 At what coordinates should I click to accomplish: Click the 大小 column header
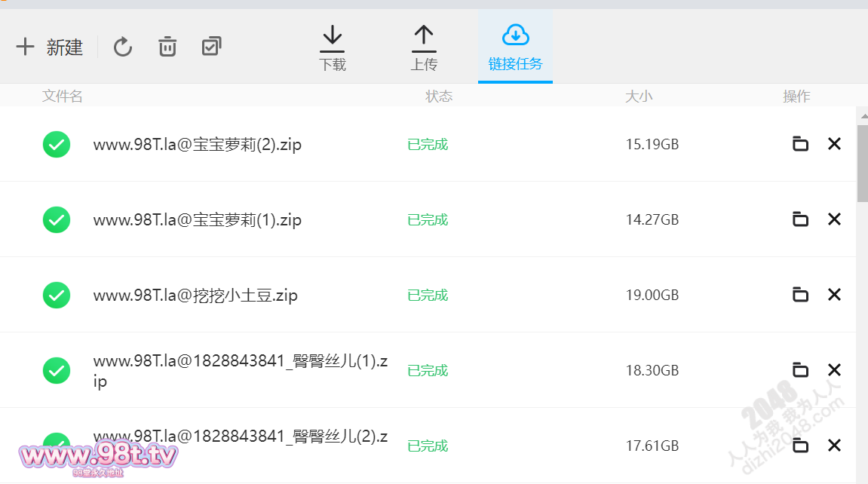pyautogui.click(x=639, y=96)
